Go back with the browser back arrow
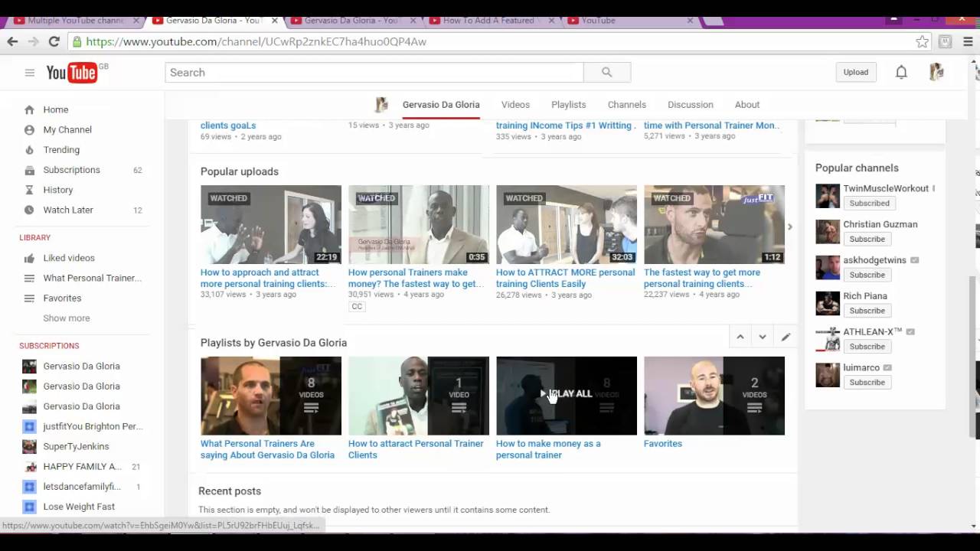Viewport: 980px width, 551px height. pos(12,42)
